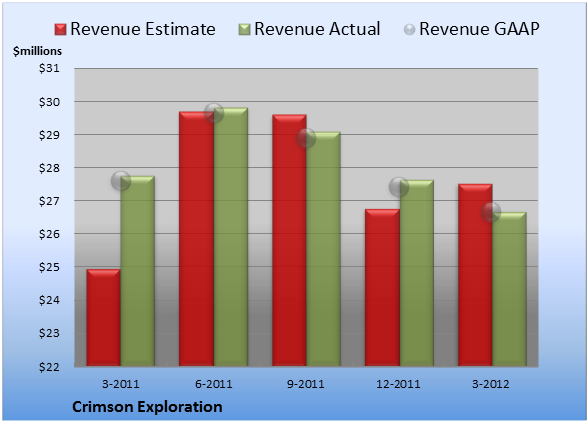
Task: Click the 3-2011 quarter label
Action: pyautogui.click(x=121, y=384)
